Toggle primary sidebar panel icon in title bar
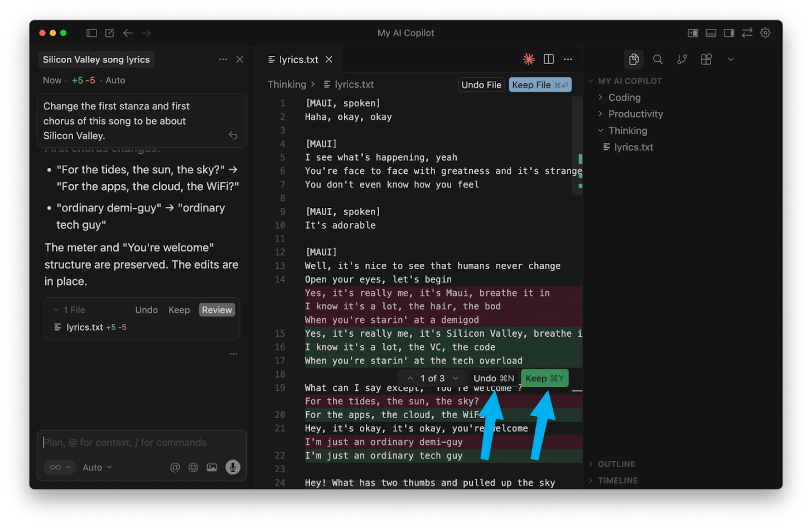The width and height of the screenshot is (812, 528). [693, 33]
